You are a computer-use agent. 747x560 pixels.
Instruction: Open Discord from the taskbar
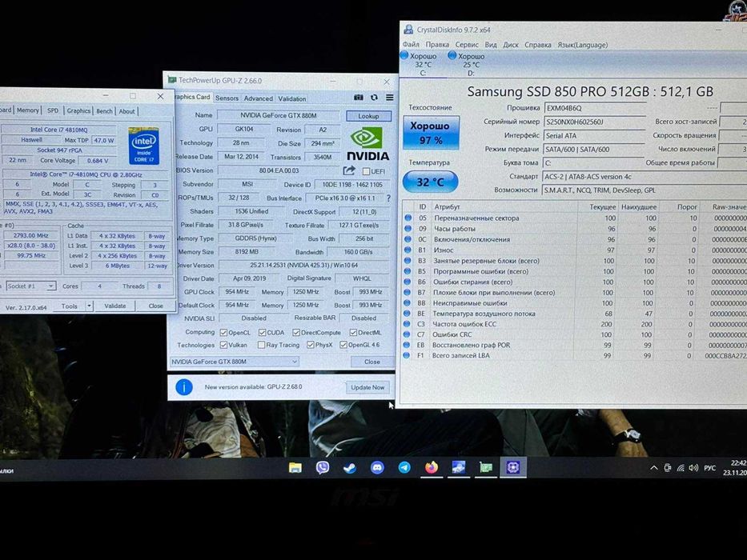pos(377,468)
